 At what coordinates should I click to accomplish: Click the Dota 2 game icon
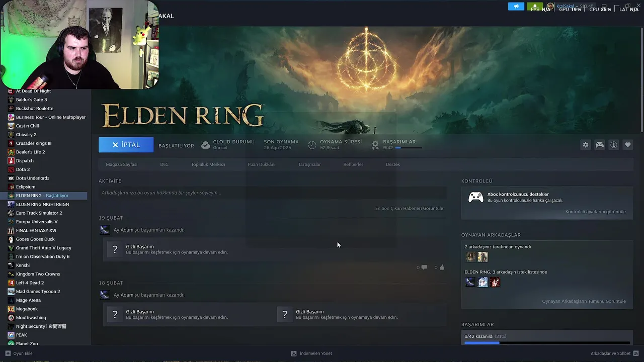pyautogui.click(x=11, y=169)
